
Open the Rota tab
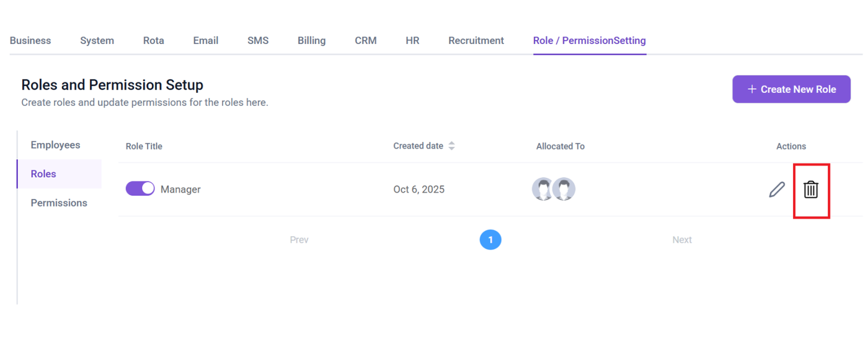coord(153,41)
